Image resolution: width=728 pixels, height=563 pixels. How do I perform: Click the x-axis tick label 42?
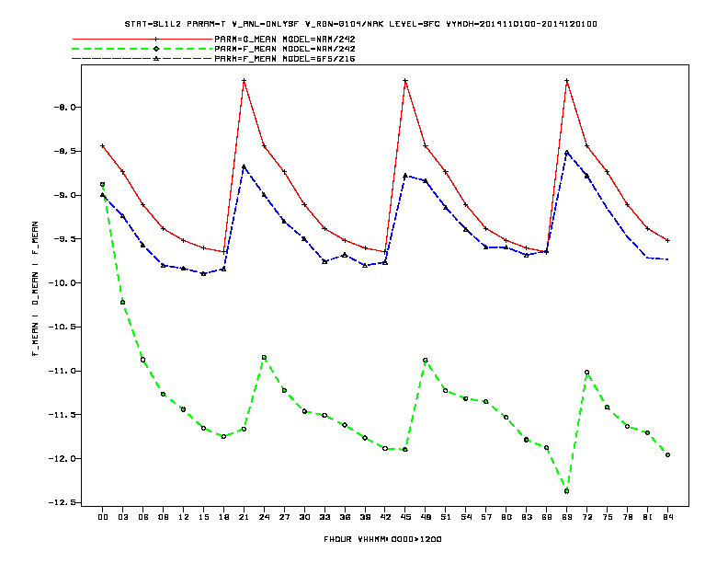385,517
